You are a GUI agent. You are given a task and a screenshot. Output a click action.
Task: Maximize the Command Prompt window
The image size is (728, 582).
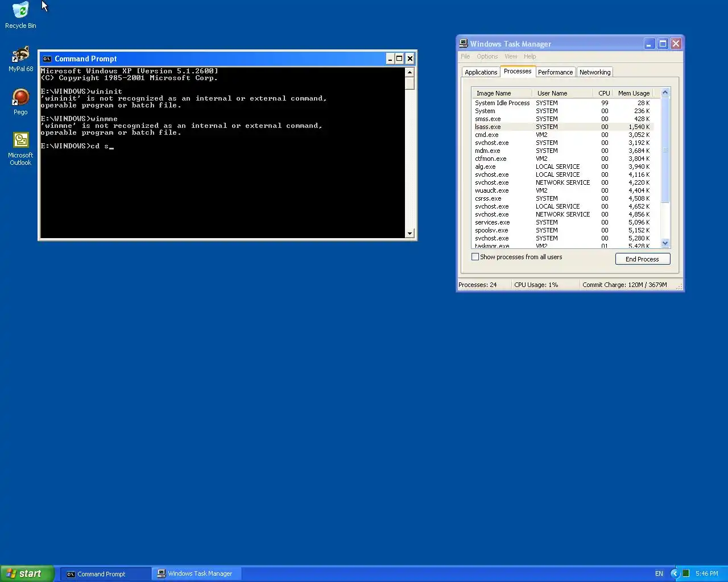tap(399, 59)
